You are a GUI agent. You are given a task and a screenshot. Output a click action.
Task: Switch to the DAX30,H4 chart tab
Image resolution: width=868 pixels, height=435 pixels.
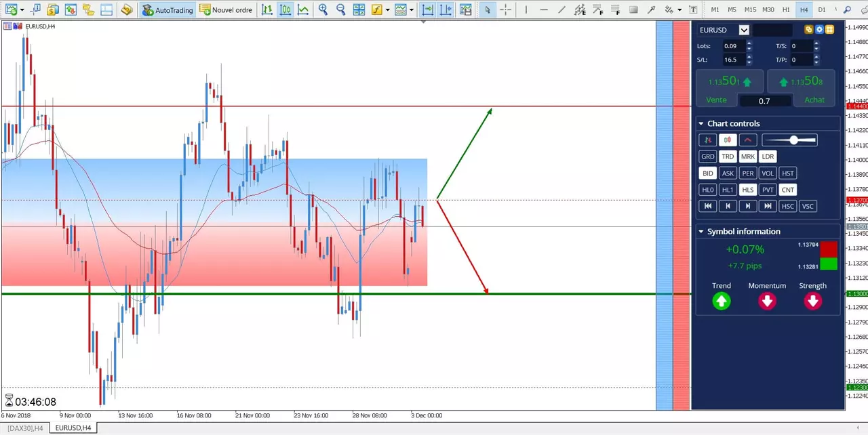point(26,428)
